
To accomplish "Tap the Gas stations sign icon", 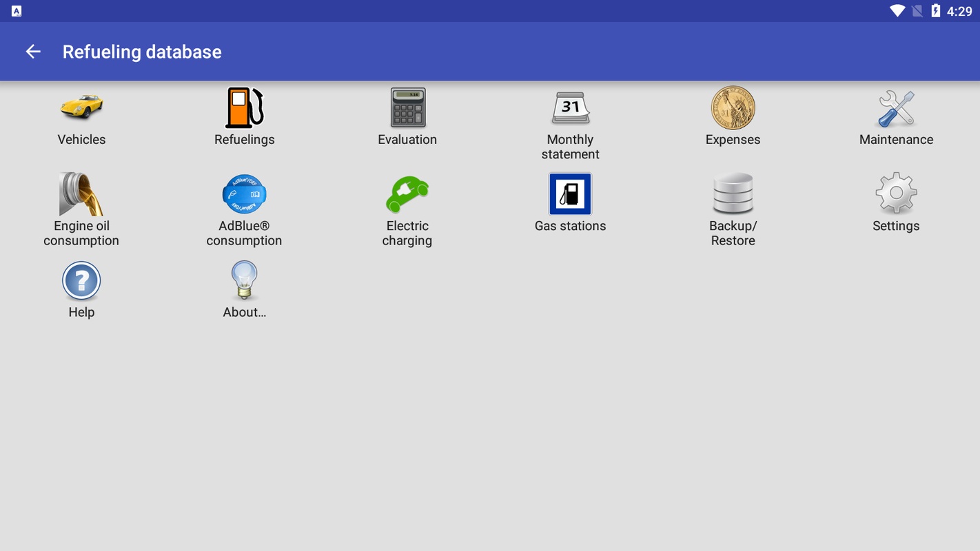I will 570,194.
